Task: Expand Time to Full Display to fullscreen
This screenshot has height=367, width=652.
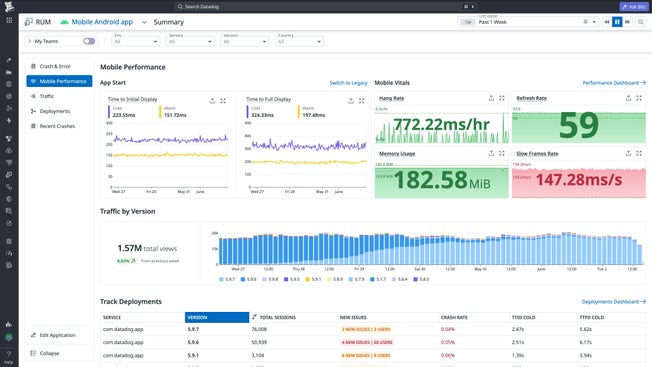Action: click(x=362, y=101)
